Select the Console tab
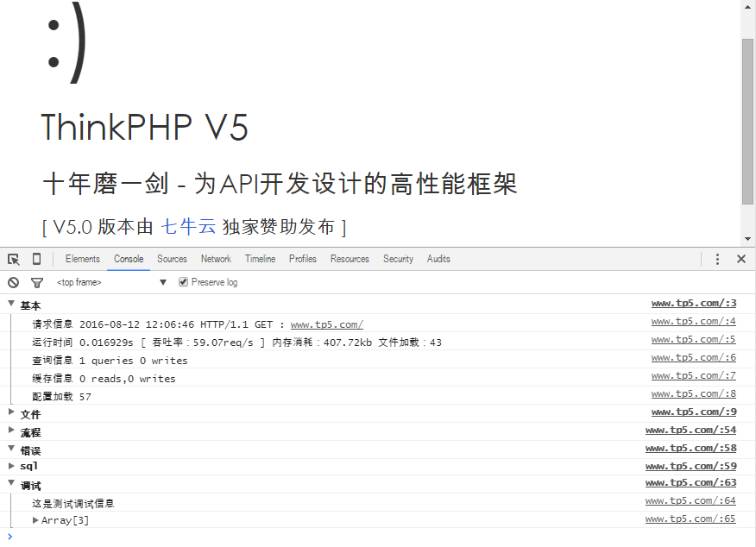The width and height of the screenshot is (756, 547). click(129, 259)
